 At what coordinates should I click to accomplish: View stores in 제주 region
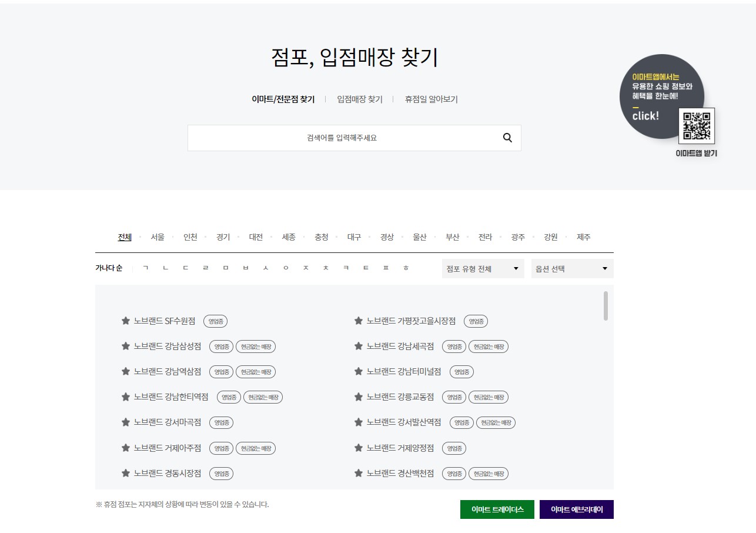pyautogui.click(x=583, y=237)
